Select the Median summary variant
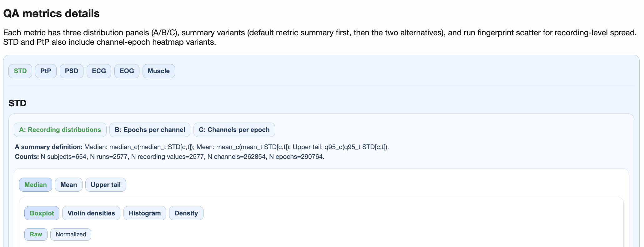644x247 pixels. (36, 185)
